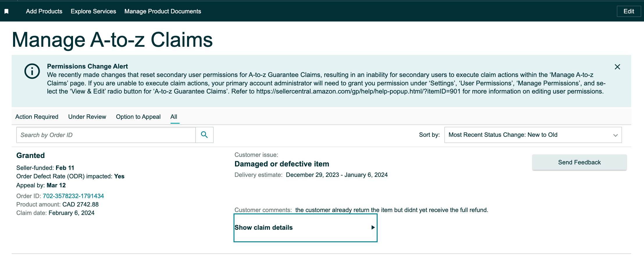644x255 pixels.
Task: Dismiss the Permissions Change Alert
Action: point(617,67)
